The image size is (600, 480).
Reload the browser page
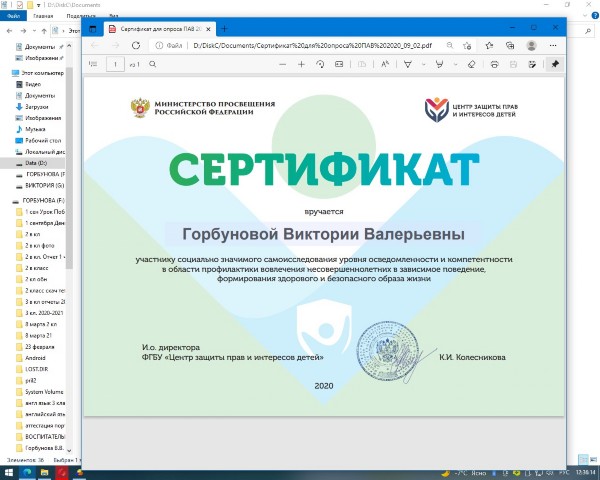coord(138,44)
